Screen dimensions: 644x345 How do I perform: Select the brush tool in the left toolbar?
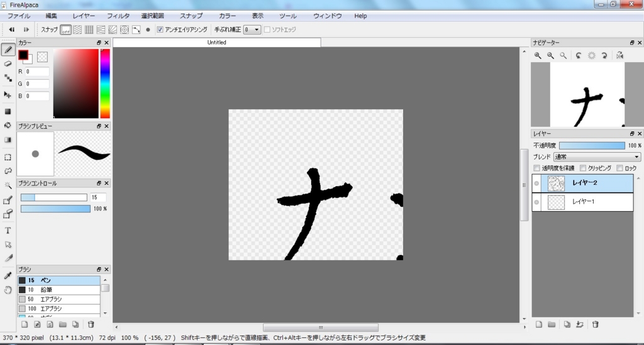[x=8, y=50]
